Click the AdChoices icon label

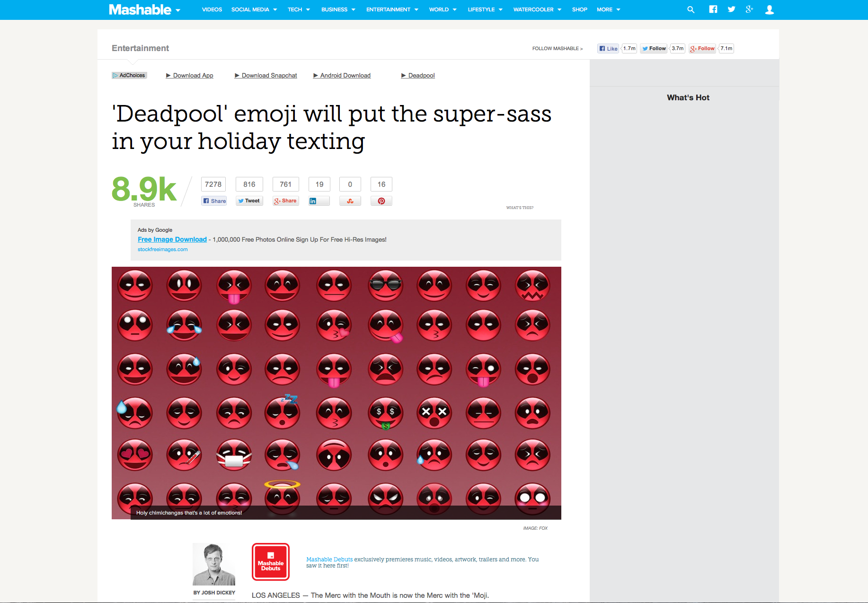tap(129, 75)
